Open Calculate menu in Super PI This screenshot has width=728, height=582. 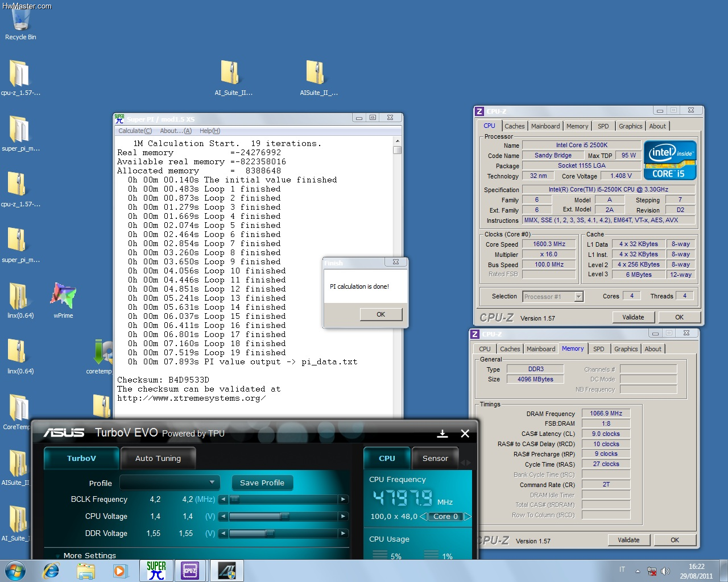click(x=135, y=131)
